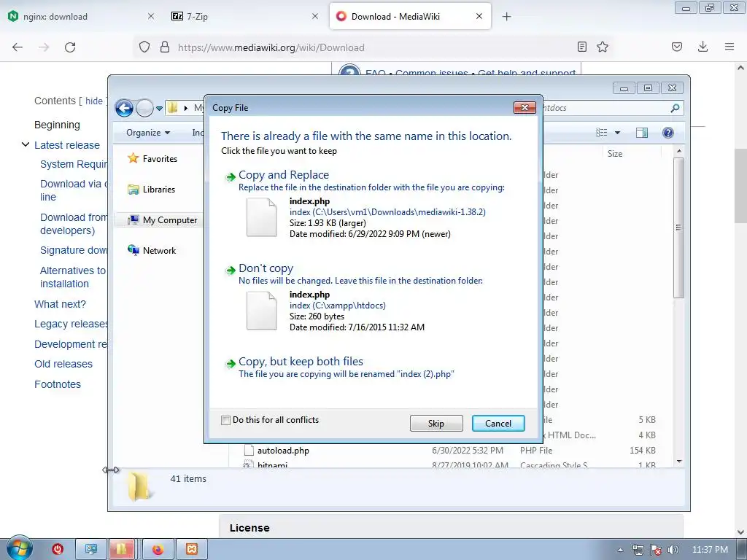747x560 pixels.
Task: Click Action Center flag tray icon
Action: pyautogui.click(x=656, y=550)
